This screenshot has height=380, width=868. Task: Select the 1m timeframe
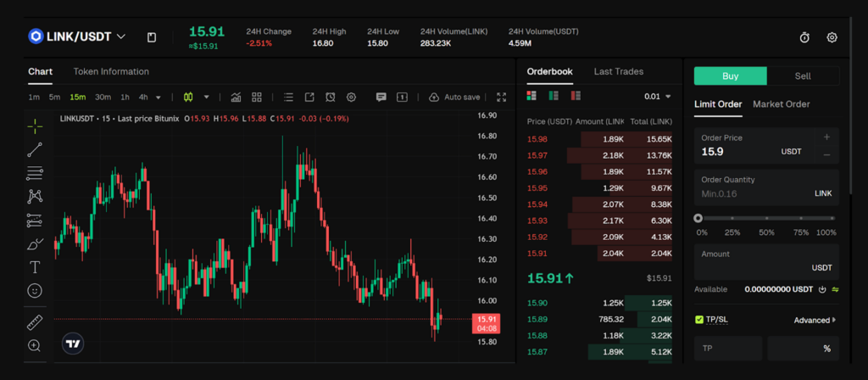point(34,97)
